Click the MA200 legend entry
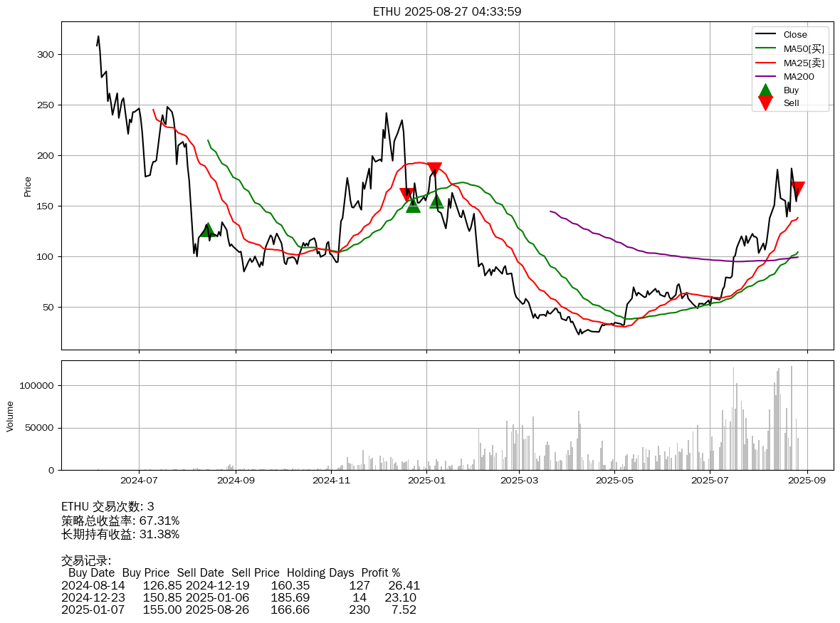Viewport: 840px width, 623px height. click(798, 76)
